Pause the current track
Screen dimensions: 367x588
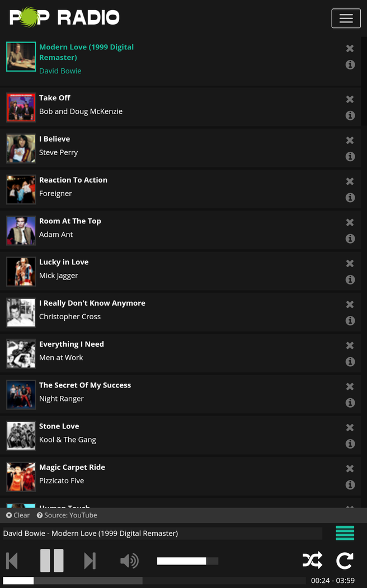click(x=51, y=560)
